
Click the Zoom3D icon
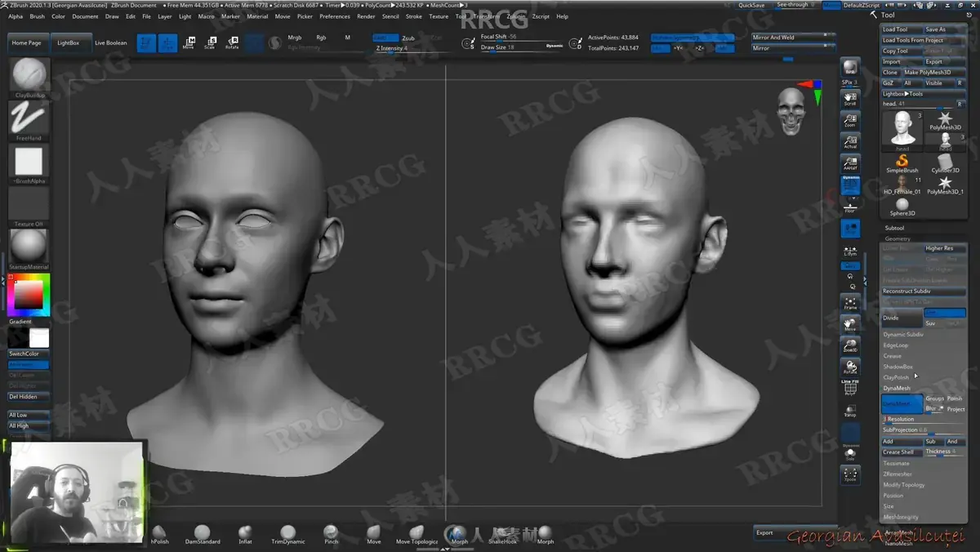(850, 345)
